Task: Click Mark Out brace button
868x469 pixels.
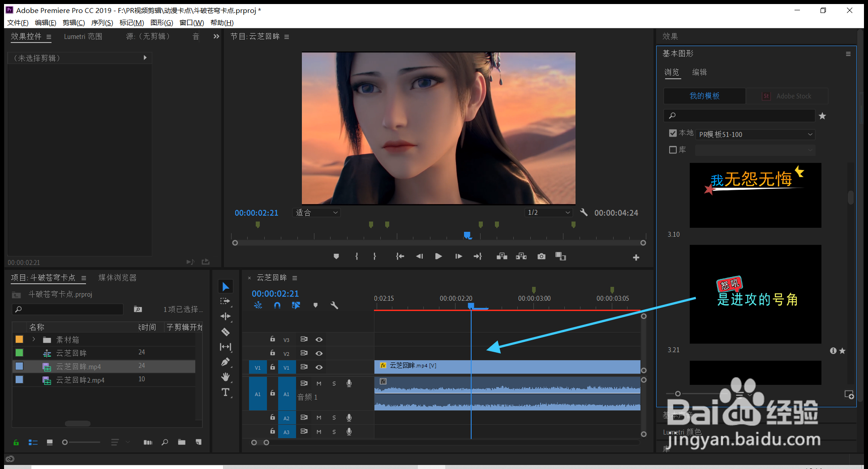Action: pyautogui.click(x=374, y=256)
